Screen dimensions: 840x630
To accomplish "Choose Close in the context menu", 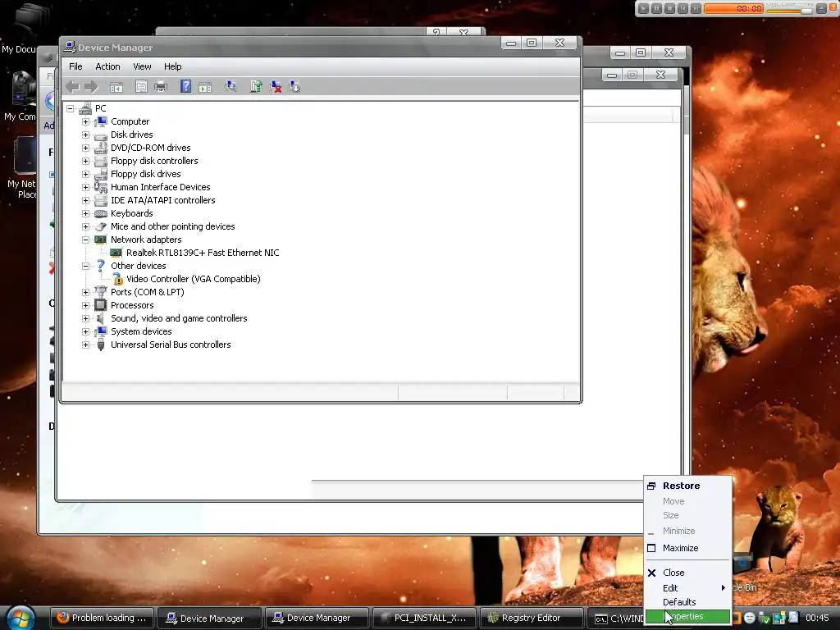I will point(688,573).
